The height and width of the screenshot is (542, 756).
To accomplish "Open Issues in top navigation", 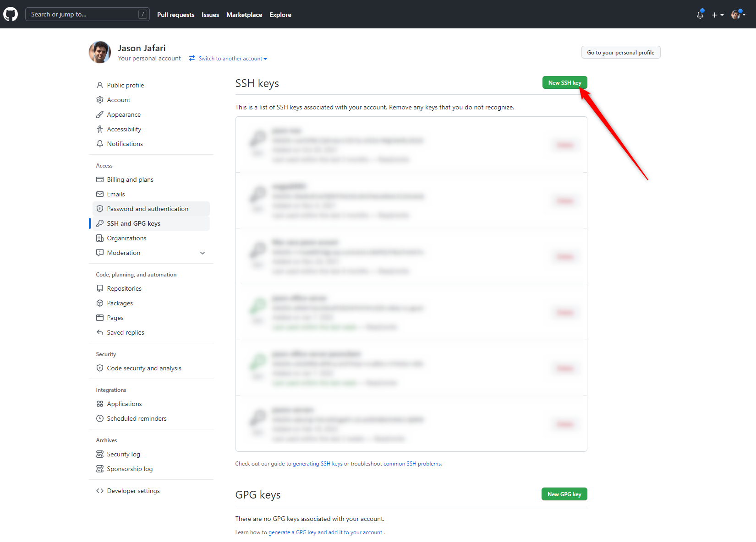I will (210, 15).
